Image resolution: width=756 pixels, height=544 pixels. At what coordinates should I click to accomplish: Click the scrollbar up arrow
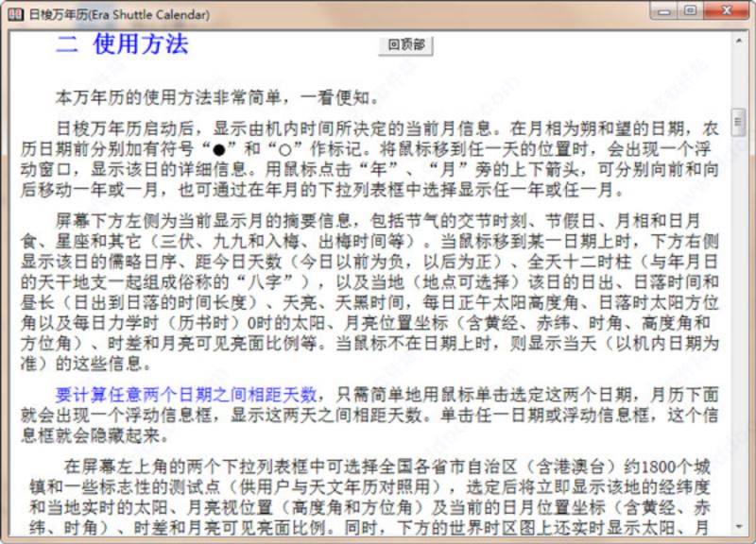(x=738, y=42)
